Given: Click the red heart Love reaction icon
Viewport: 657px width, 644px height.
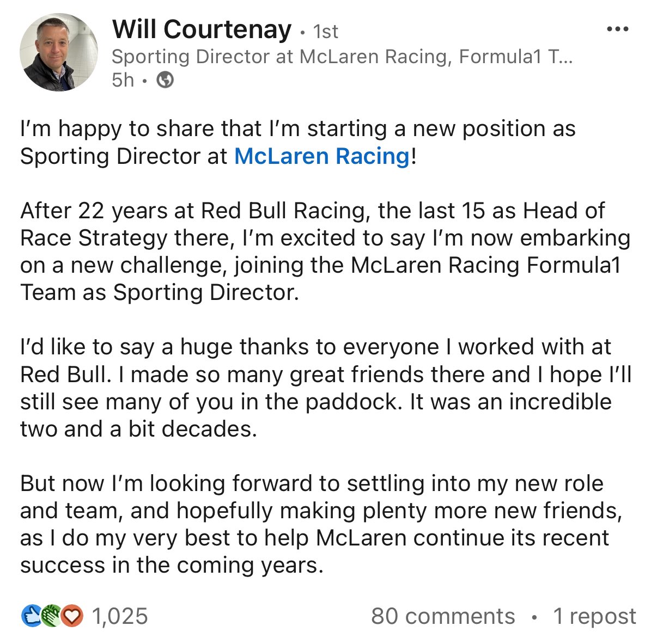Looking at the screenshot, I should click(x=72, y=616).
